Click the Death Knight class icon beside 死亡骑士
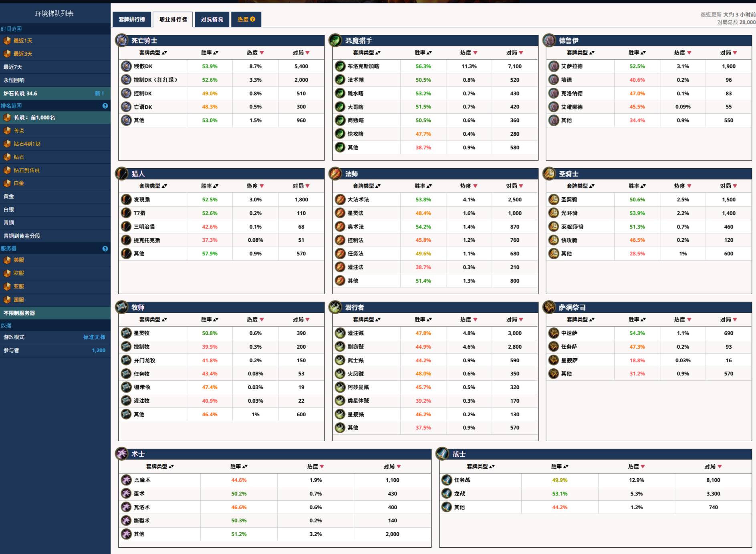This screenshot has width=756, height=554. tap(121, 40)
